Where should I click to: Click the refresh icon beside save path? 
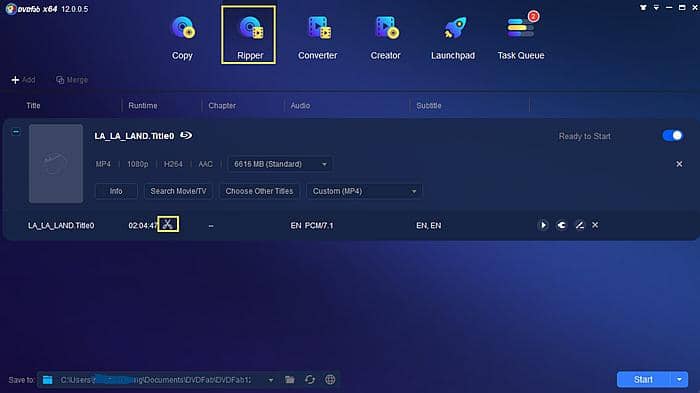[x=310, y=380]
